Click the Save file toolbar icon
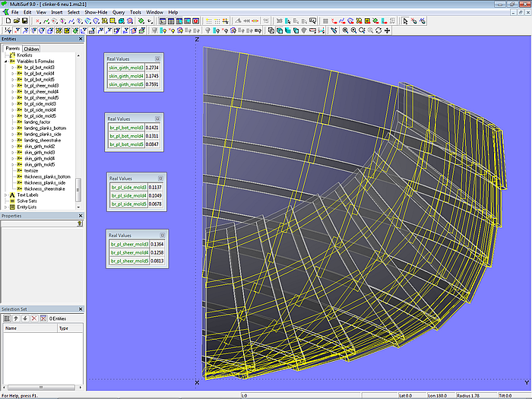The image size is (532, 399). click(24, 21)
